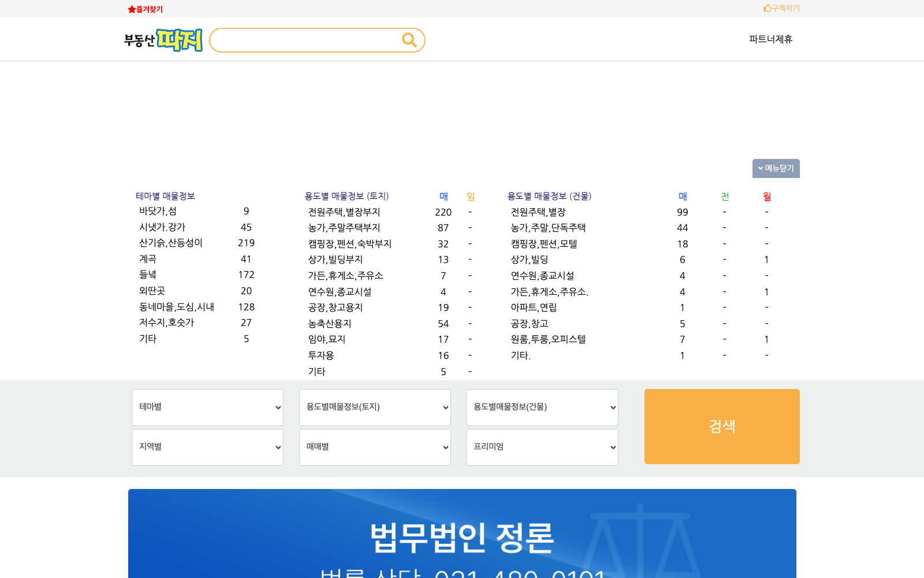924x578 pixels.
Task: Select the 시냇가.강가 theme listing
Action: [x=162, y=227]
